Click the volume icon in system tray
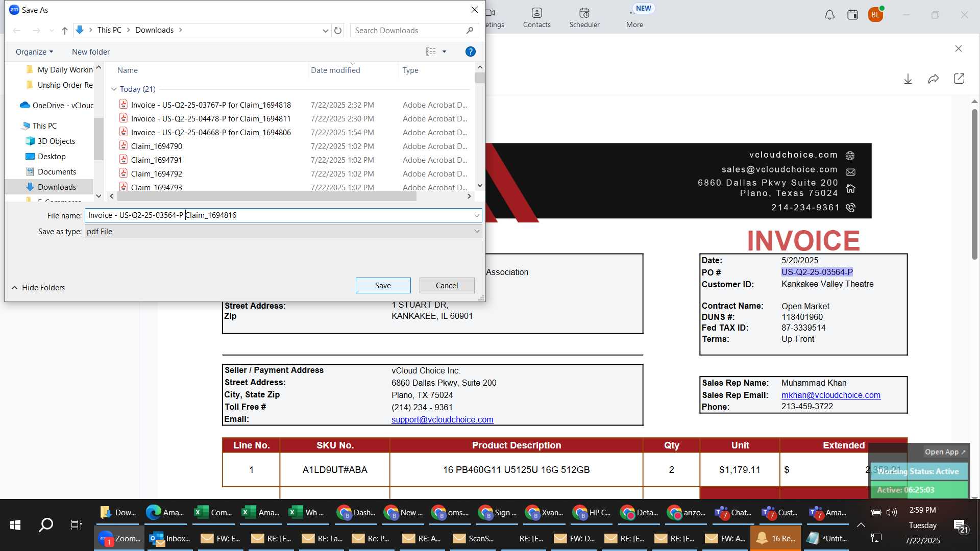980x551 pixels. [891, 512]
